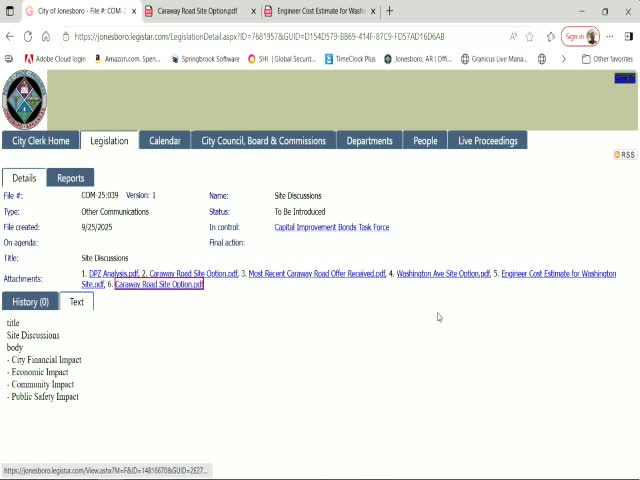The image size is (640, 480).
Task: Open Jonesboro, AR bookmark
Action: point(418,59)
